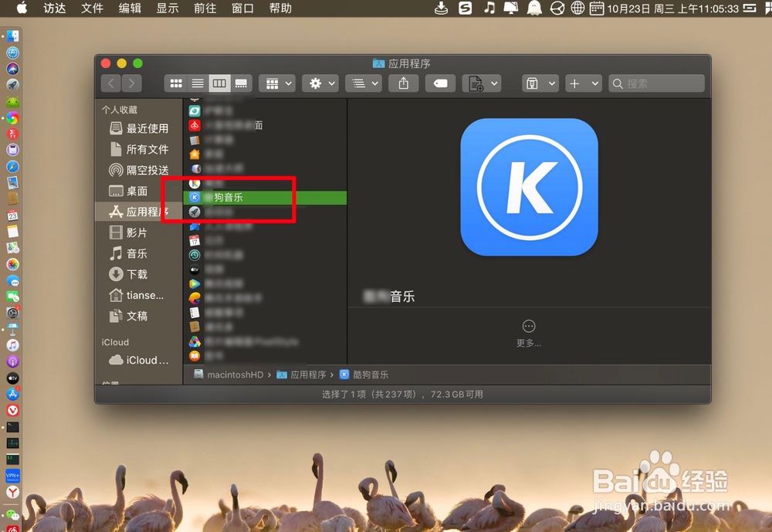772x532 pixels.
Task: Open the 文件 menu
Action: pyautogui.click(x=92, y=8)
